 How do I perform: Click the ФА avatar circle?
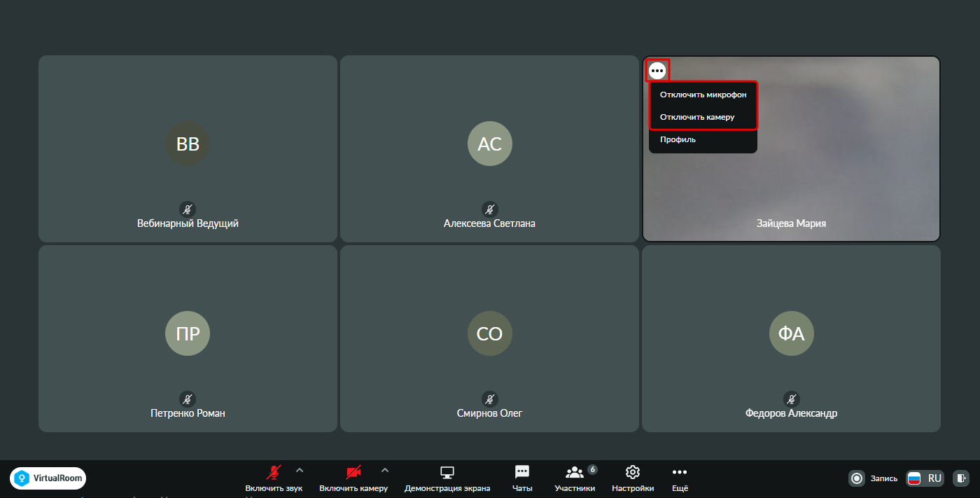pos(791,333)
